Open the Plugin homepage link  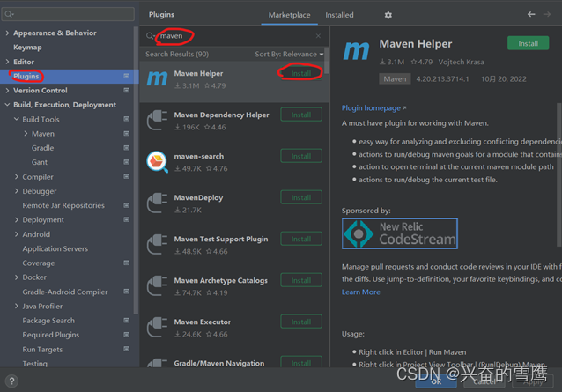[x=373, y=107]
